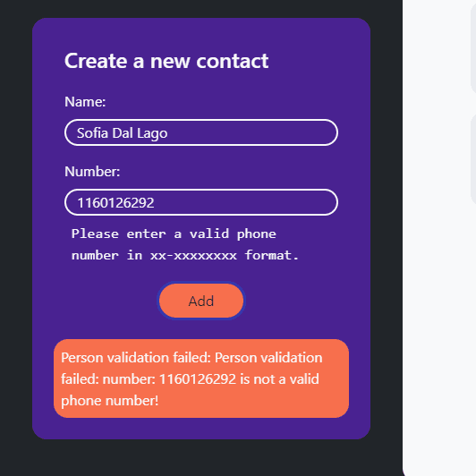
Task: Click the Name: label
Action: coord(85,102)
